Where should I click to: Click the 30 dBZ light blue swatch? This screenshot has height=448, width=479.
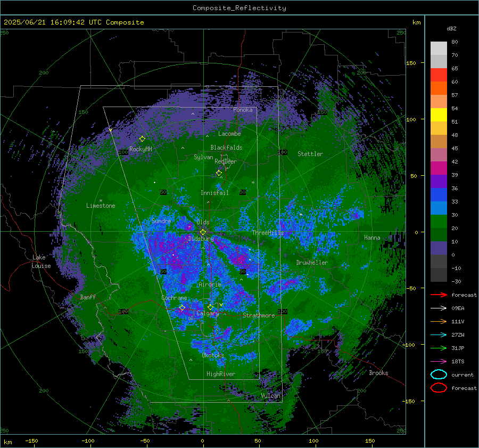coord(439,208)
